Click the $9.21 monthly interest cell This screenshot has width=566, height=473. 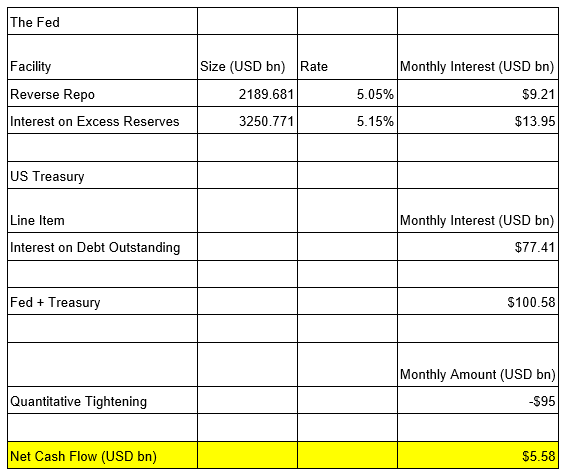coord(478,94)
